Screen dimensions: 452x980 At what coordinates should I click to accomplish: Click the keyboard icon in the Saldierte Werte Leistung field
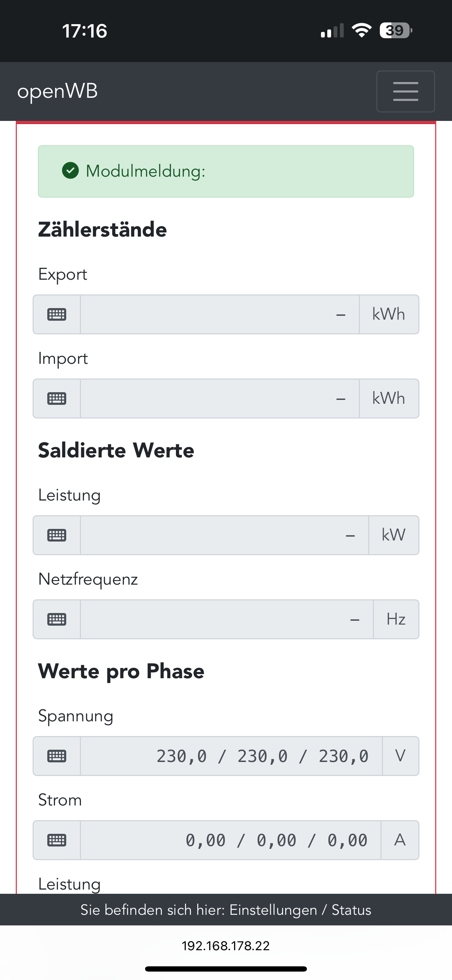pyautogui.click(x=57, y=535)
